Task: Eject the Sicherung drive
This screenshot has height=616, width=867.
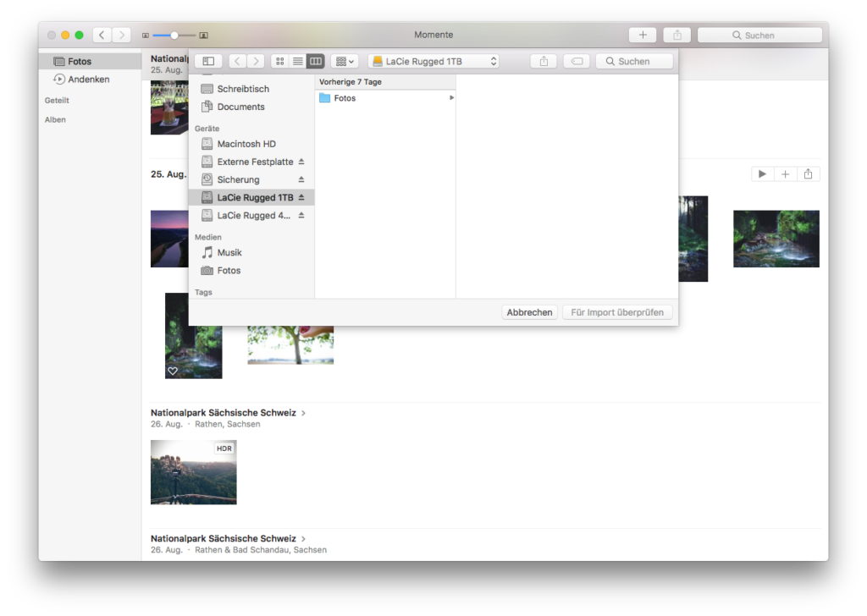Action: (x=301, y=179)
